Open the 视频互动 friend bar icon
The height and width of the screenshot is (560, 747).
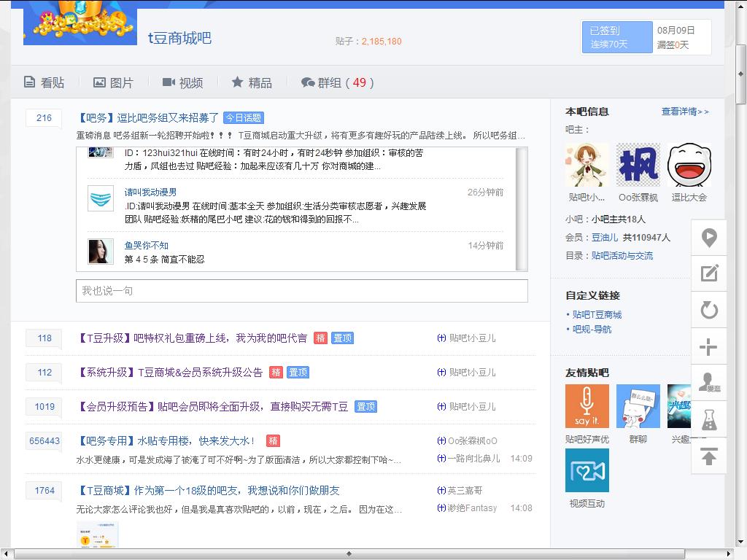coord(587,470)
